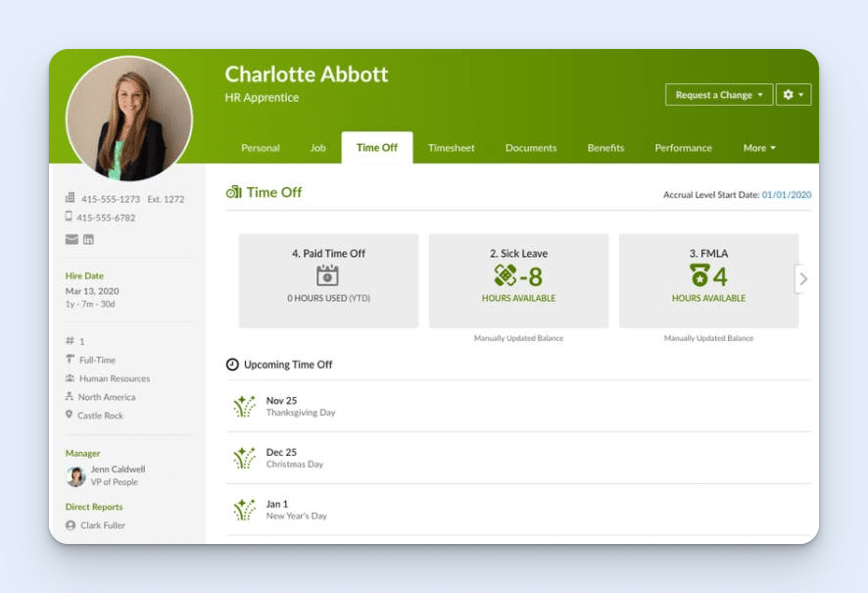Expand the next time off cards arrow
Viewport: 868px width, 593px height.
coord(803,278)
